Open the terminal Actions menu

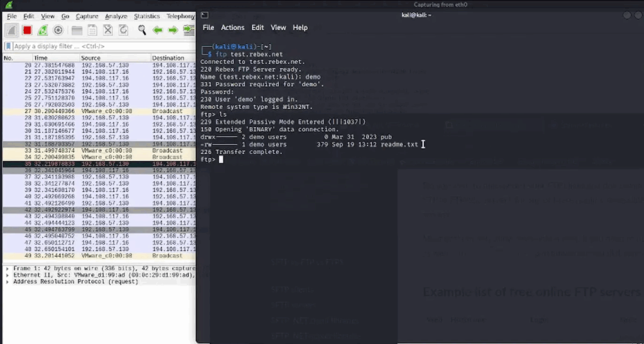coord(233,28)
